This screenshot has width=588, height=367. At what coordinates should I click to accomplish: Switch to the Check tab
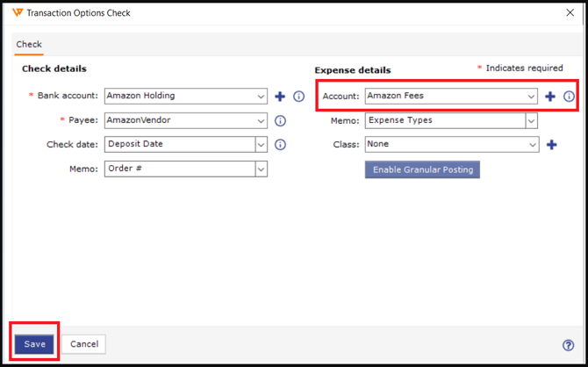pos(29,44)
